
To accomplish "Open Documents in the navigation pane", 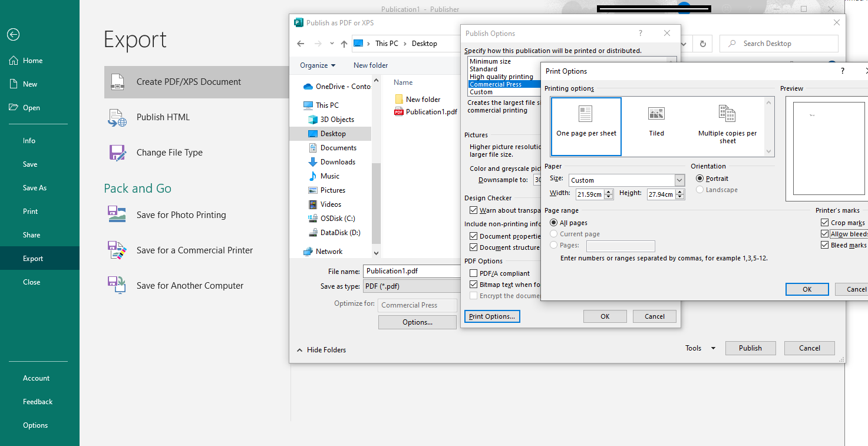I will 332,148.
